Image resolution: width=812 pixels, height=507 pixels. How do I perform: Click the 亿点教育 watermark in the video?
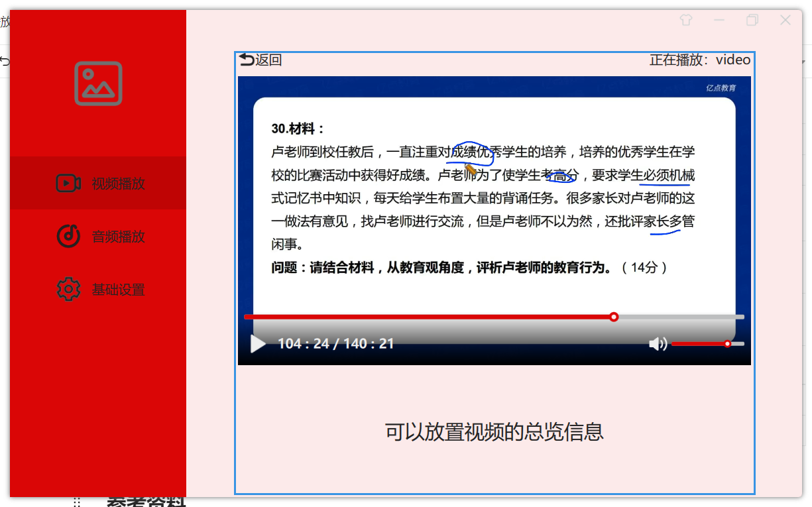click(720, 87)
